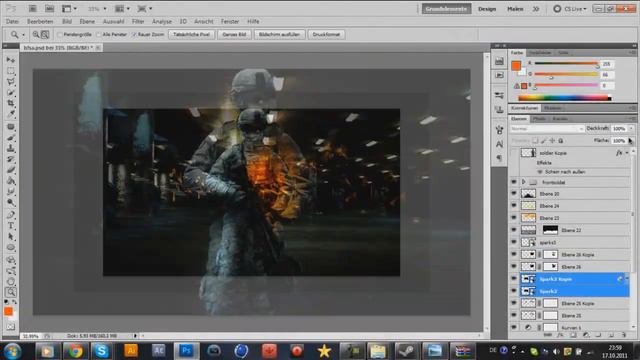Collapse effects arrow on soldier Kopie layer
Screen dimensions: 640x360
tap(627, 153)
